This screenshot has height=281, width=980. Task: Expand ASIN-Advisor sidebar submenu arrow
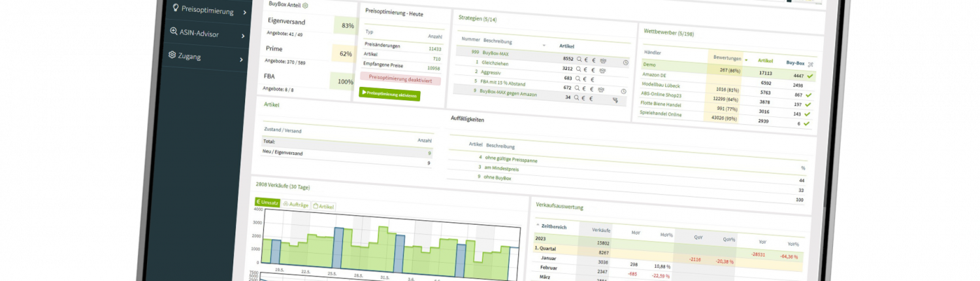coord(244,35)
